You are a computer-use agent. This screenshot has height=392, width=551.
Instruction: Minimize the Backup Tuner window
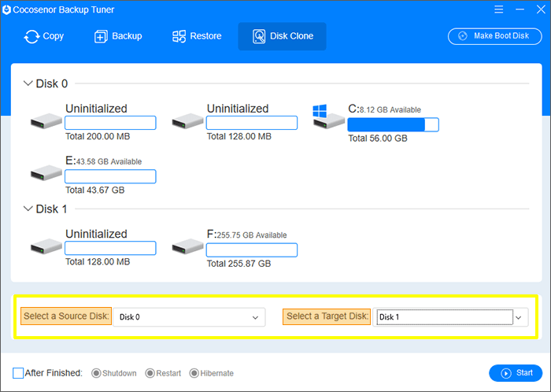520,9
